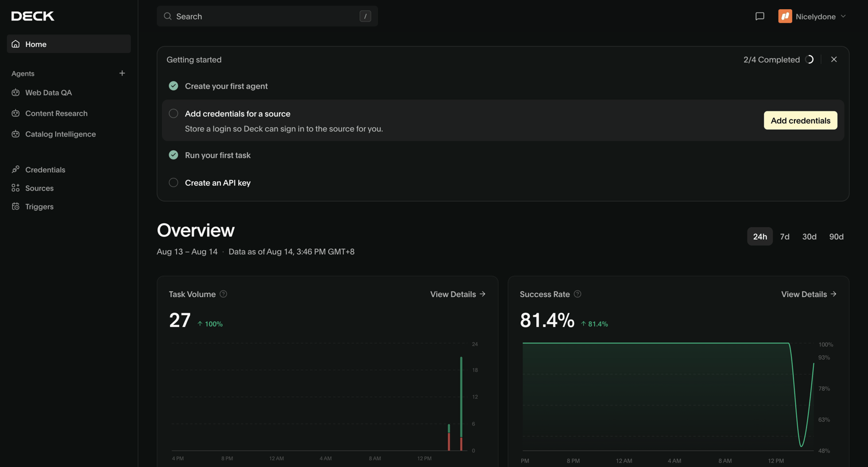The image size is (868, 467).
Task: Click the Credentials key icon
Action: pos(15,170)
